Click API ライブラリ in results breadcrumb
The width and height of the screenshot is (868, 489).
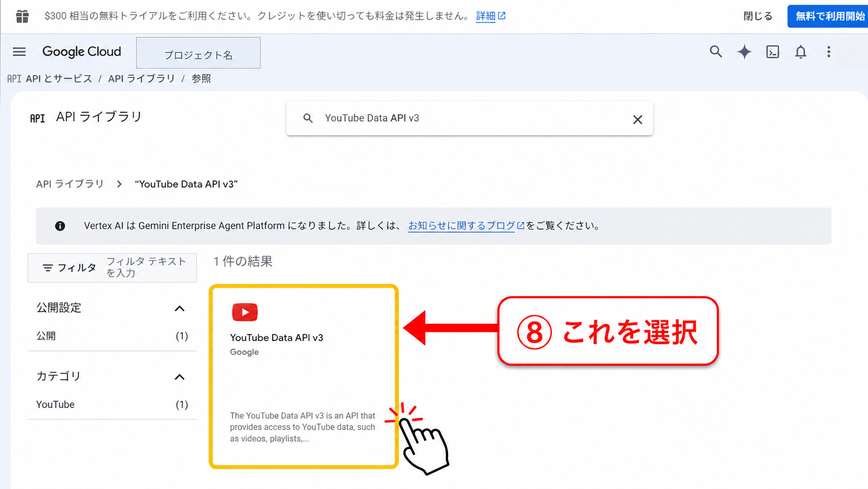(70, 184)
